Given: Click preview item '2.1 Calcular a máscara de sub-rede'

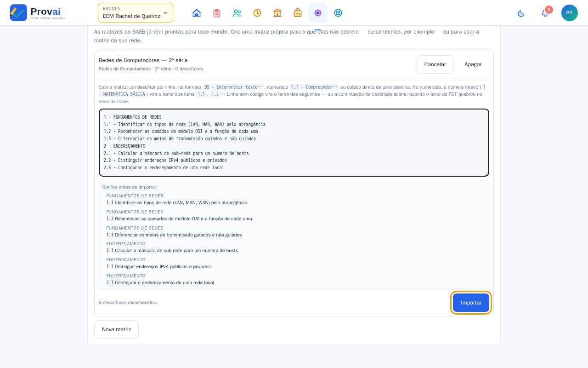Looking at the screenshot, I should 172,251.
